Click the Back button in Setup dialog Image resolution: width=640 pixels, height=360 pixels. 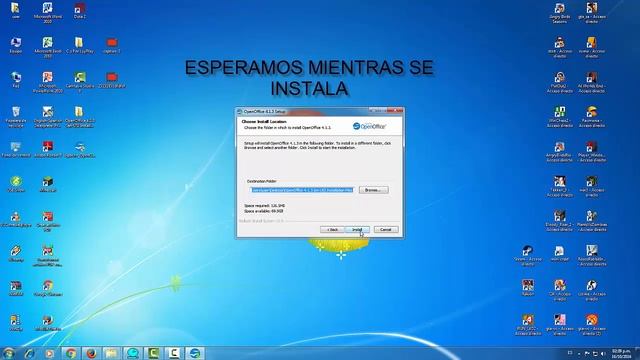(x=332, y=230)
